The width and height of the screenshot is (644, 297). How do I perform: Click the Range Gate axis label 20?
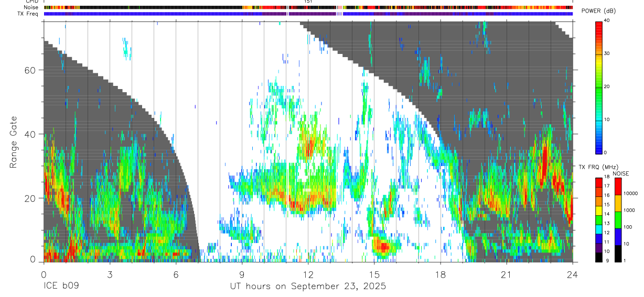30,198
